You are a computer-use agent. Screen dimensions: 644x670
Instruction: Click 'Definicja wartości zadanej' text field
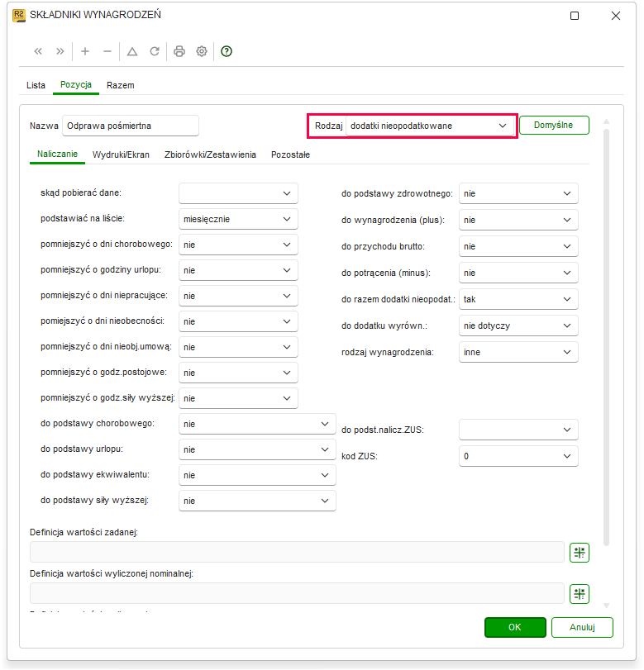click(x=297, y=552)
